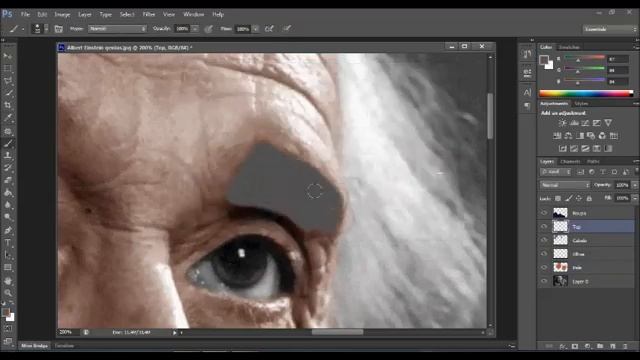Hide the Olhos layer
Screen dimensions: 640x360
544,254
